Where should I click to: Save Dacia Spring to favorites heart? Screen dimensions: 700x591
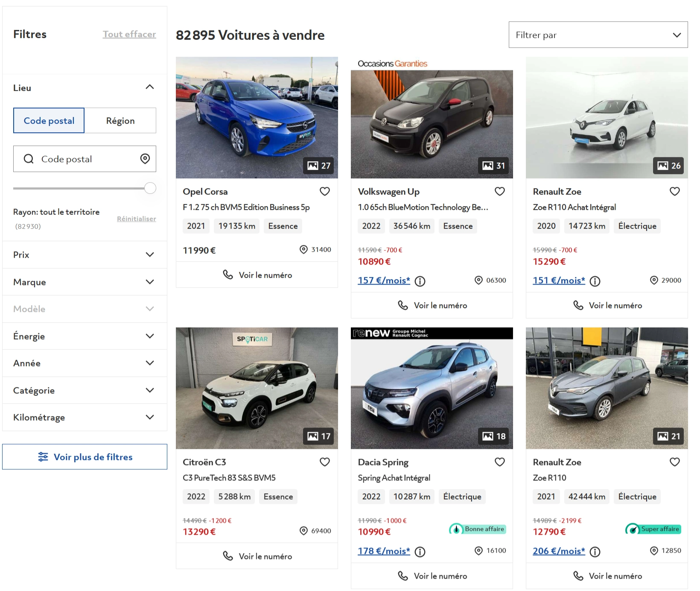(x=500, y=462)
